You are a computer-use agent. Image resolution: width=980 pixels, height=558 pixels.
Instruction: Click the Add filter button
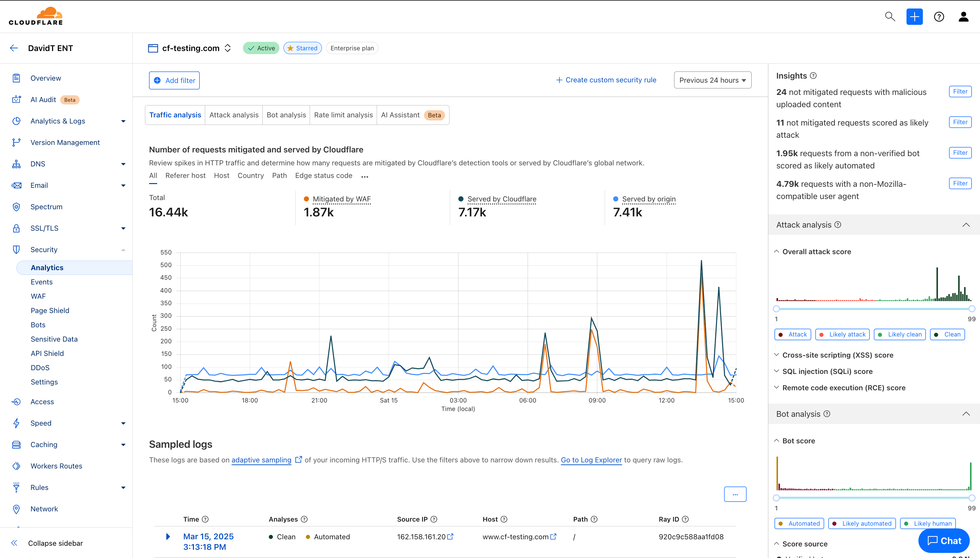tap(174, 80)
